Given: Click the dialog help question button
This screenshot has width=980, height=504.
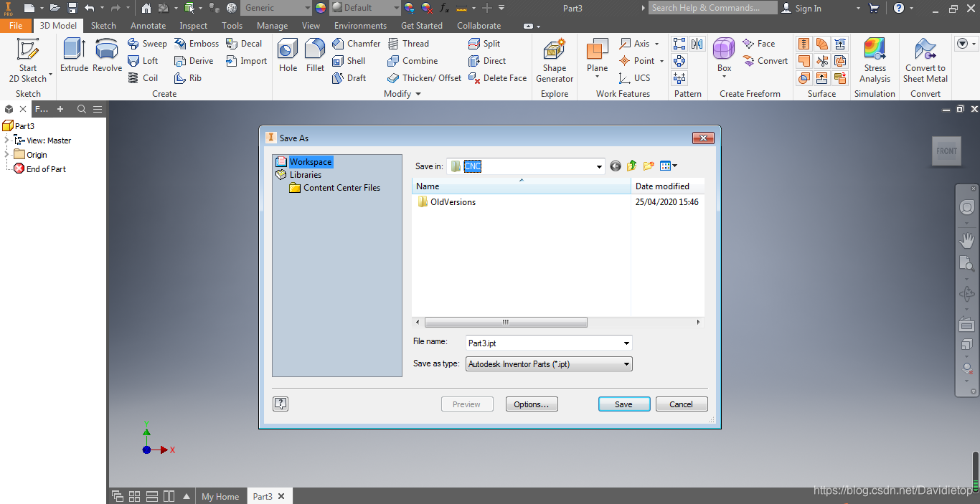Looking at the screenshot, I should 281,404.
